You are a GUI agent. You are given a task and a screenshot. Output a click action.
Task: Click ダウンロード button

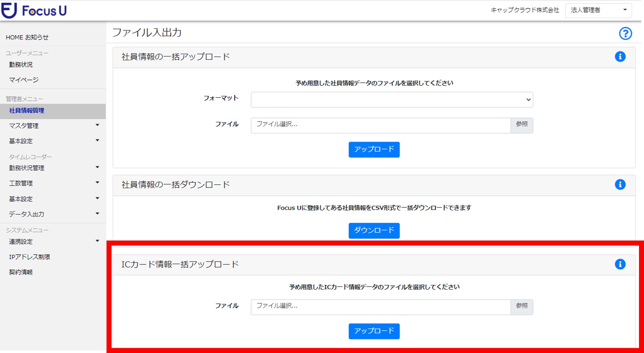pyautogui.click(x=374, y=231)
